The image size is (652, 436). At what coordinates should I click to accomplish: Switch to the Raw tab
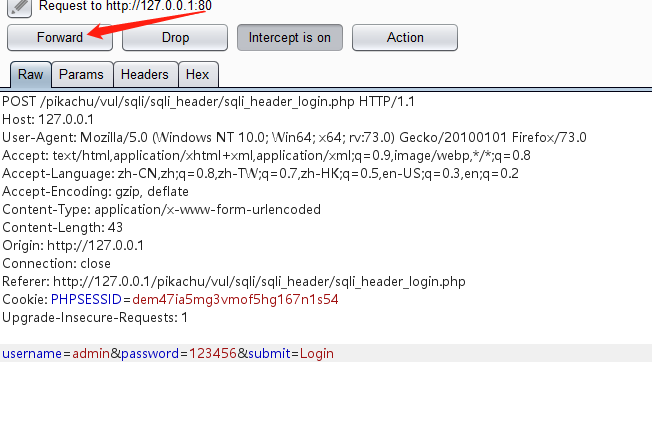click(31, 74)
